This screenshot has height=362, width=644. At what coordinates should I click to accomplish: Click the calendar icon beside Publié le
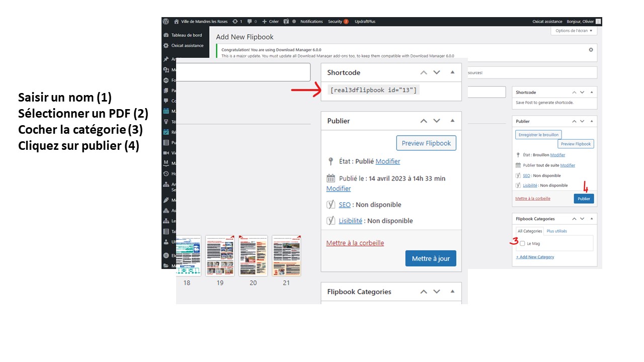pos(331,178)
